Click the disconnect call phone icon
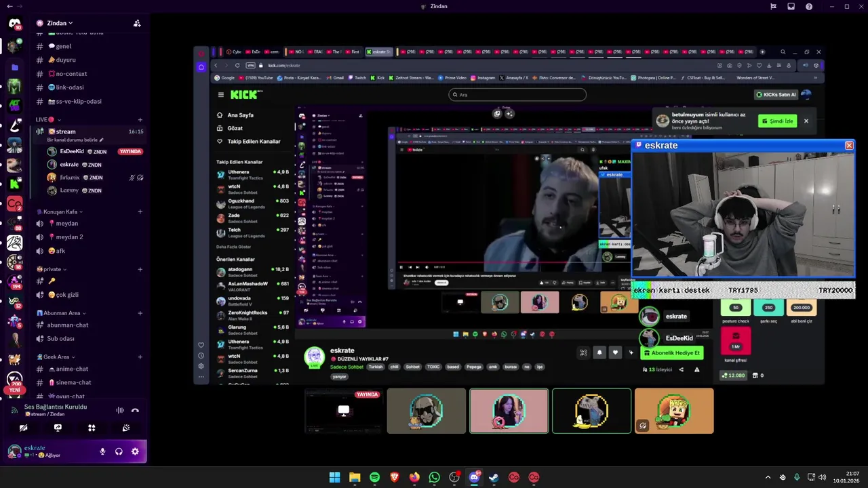 (x=135, y=410)
